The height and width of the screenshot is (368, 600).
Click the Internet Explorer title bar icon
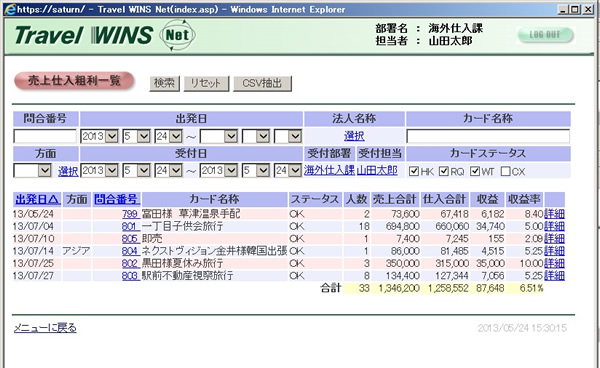point(10,9)
